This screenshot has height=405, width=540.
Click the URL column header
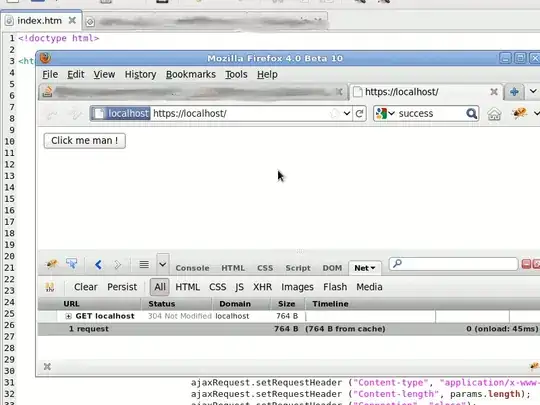click(x=90, y=304)
